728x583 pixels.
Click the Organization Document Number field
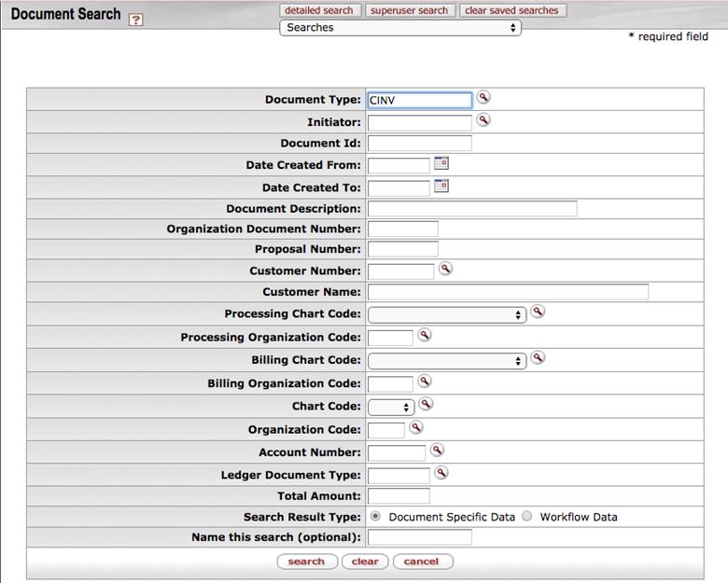click(402, 229)
